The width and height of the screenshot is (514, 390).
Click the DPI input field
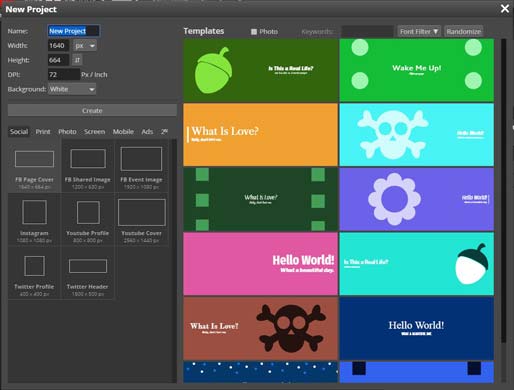(64, 75)
